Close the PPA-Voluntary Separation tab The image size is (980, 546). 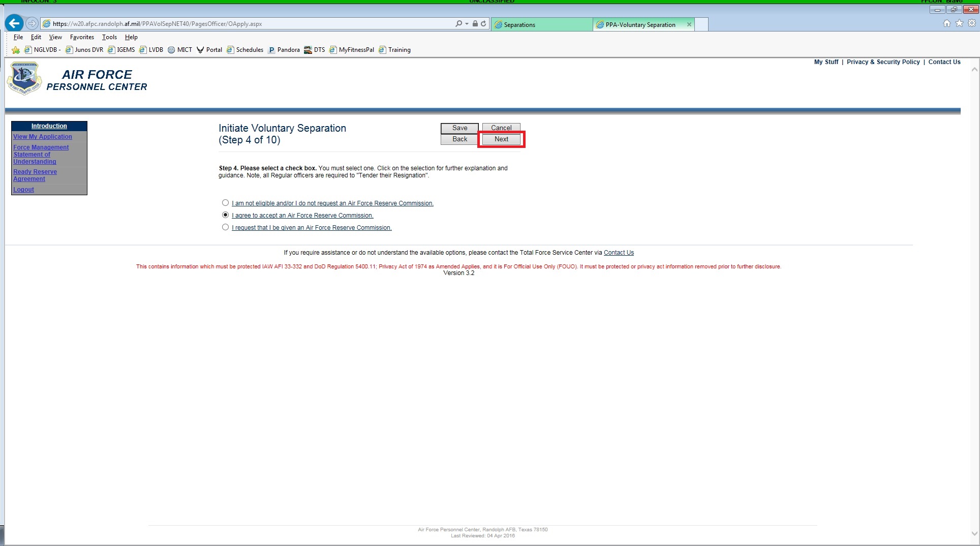point(689,24)
